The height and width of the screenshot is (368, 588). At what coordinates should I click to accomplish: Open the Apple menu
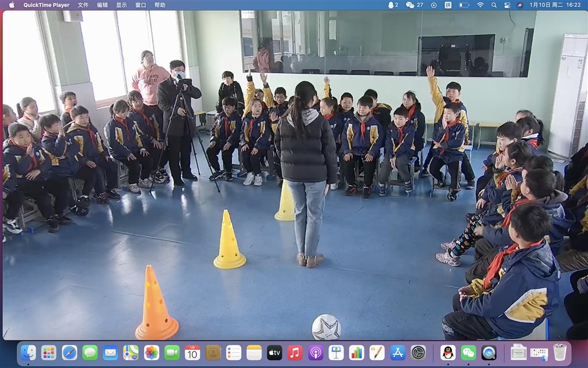coord(11,5)
